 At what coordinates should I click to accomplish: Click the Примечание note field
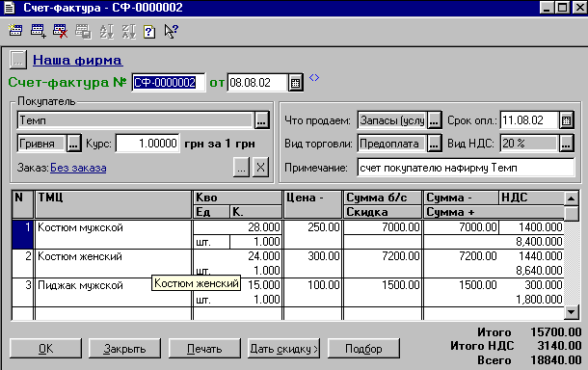(x=466, y=168)
